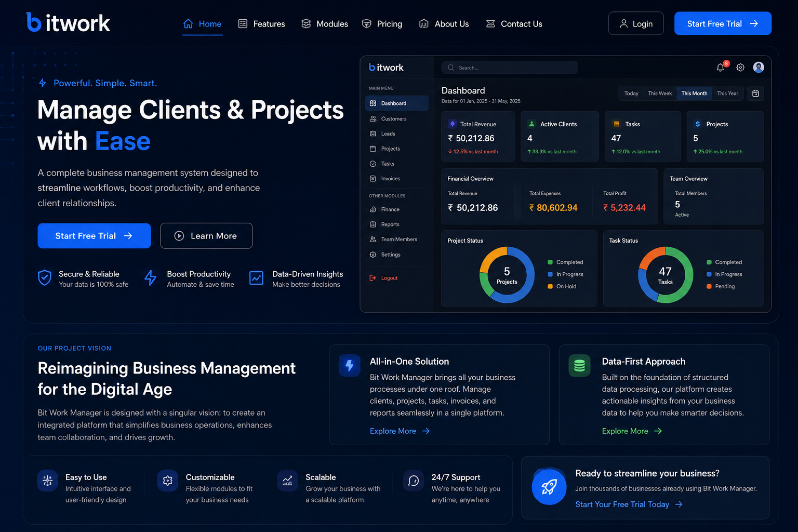Go to Home in top navigation
This screenshot has height=532, width=798.
[202, 24]
